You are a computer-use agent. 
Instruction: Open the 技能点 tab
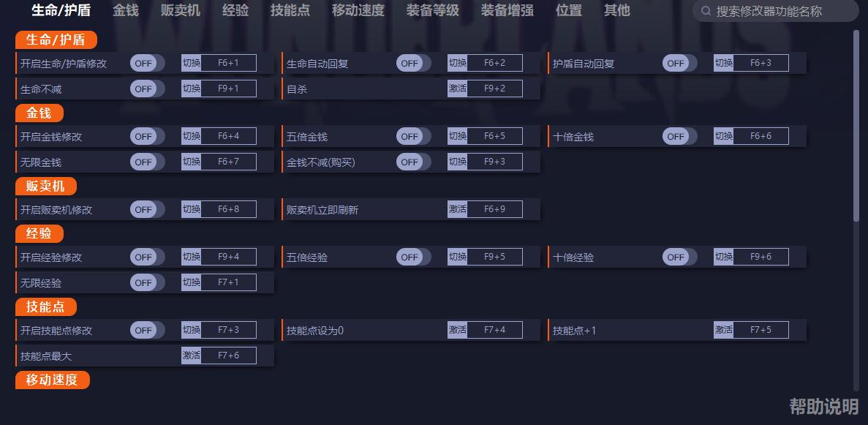290,10
